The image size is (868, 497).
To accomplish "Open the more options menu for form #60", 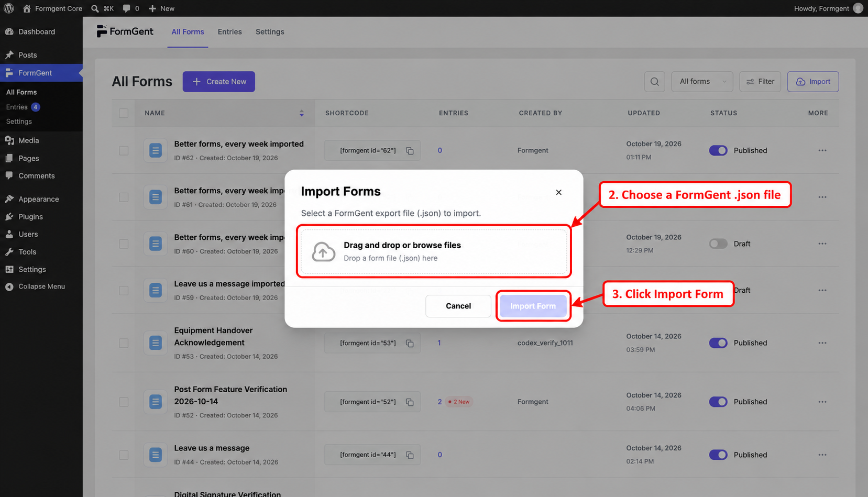I will pos(822,244).
